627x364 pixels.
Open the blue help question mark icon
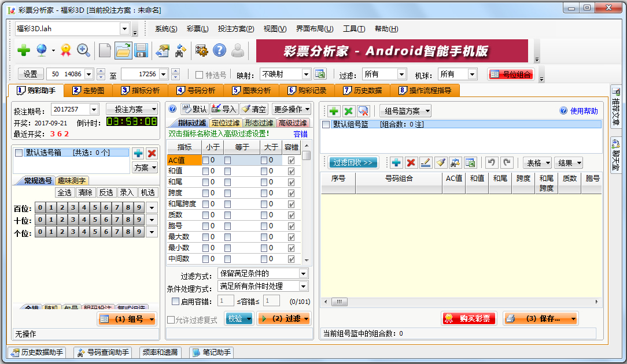tap(219, 51)
